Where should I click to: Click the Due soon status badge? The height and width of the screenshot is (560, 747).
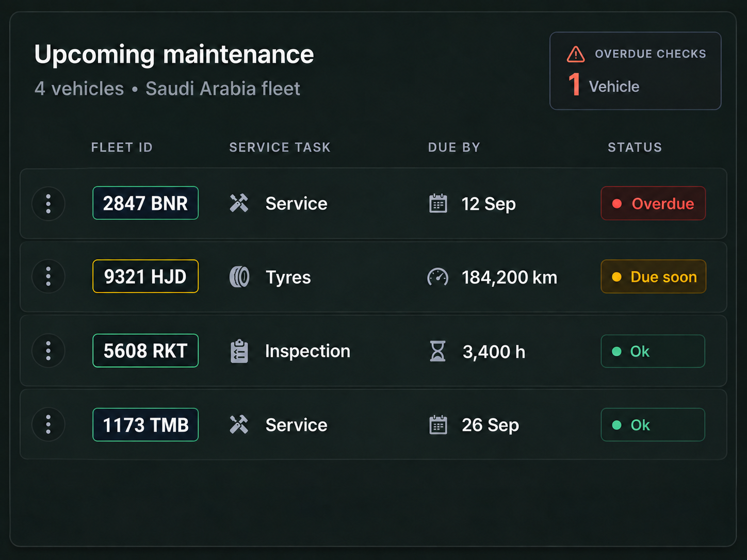653,276
